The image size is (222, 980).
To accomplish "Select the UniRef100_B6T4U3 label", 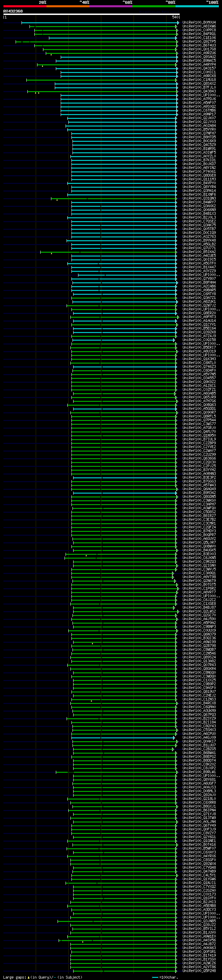I will (x=199, y=45).
